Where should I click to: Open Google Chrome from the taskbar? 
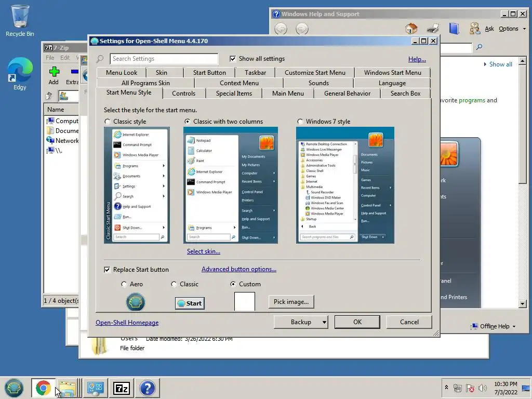[43, 388]
